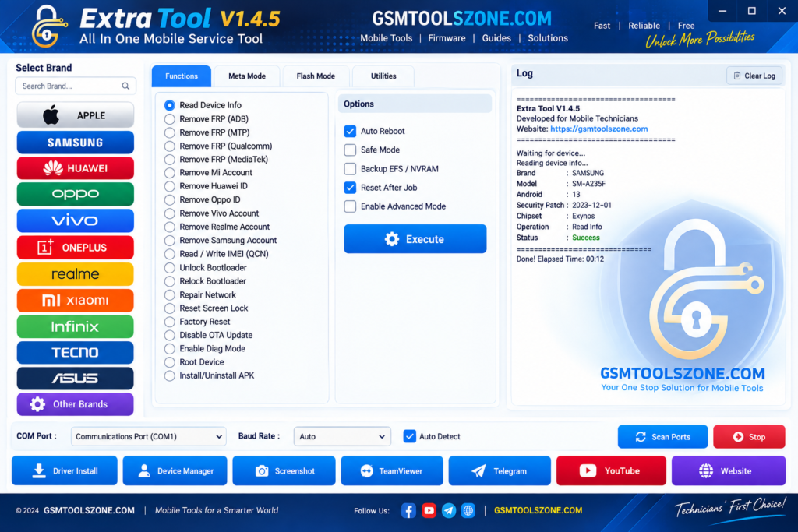The height and width of the screenshot is (532, 798).
Task: Pick the Tecno brand button
Action: click(76, 353)
